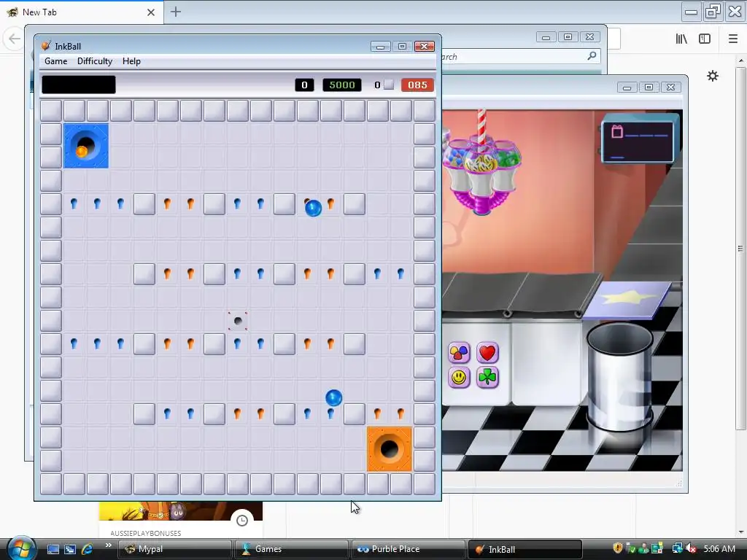Open the Game menu in InkBall
The height and width of the screenshot is (560, 747).
pos(55,61)
